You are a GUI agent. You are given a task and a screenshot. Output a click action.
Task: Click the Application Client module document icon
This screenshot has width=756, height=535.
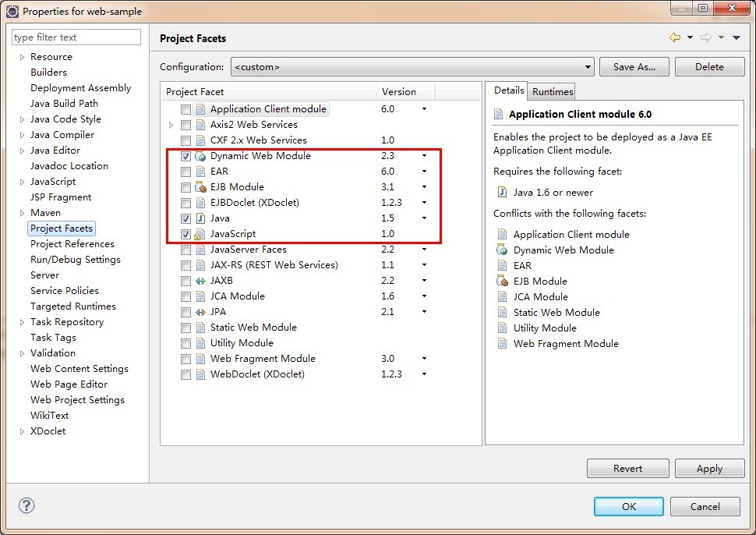(200, 109)
